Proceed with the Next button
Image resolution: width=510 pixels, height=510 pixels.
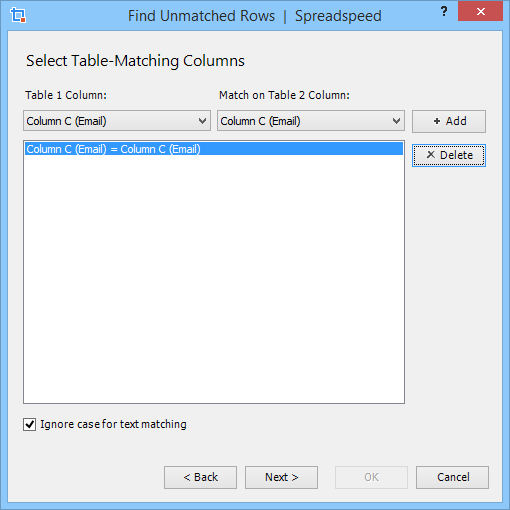click(281, 477)
